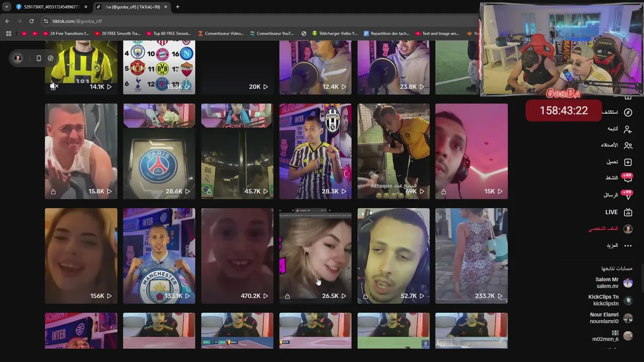Image resolution: width=644 pixels, height=362 pixels.
Task: Click the phone icon in floating panel
Action: [x=39, y=58]
